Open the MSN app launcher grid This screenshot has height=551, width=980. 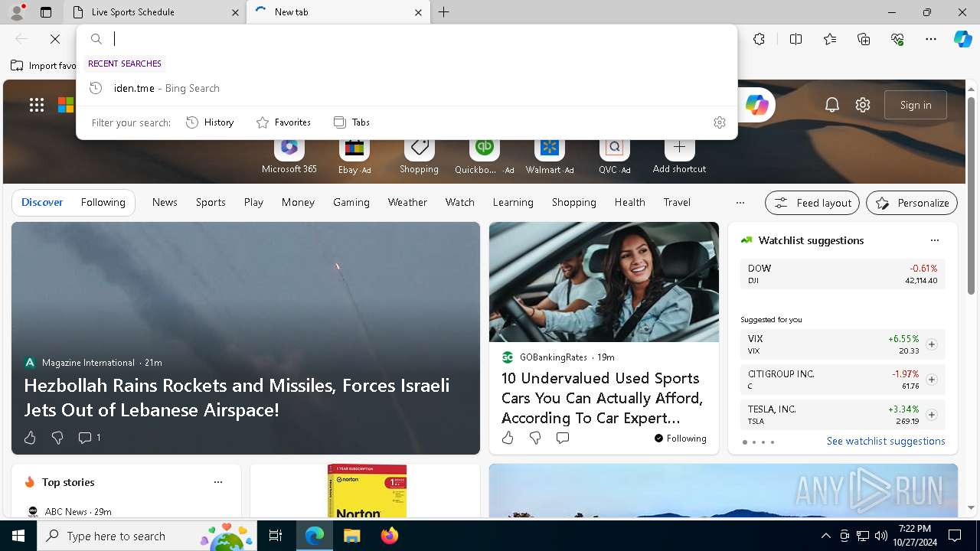coord(37,105)
